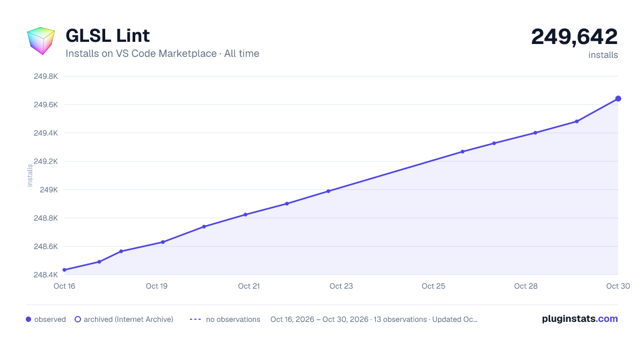The image size is (644, 338).
Task: Click the 249.4K y-axis label
Action: pos(46,133)
